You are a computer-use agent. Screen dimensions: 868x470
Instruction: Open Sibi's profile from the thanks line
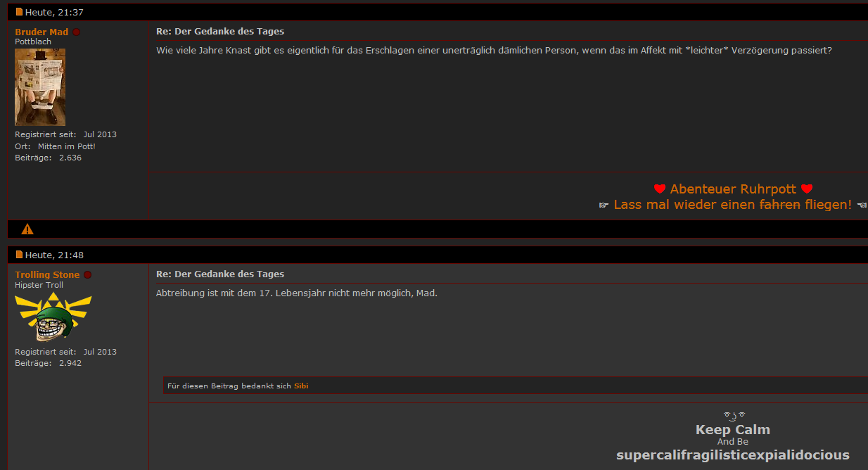pos(301,386)
